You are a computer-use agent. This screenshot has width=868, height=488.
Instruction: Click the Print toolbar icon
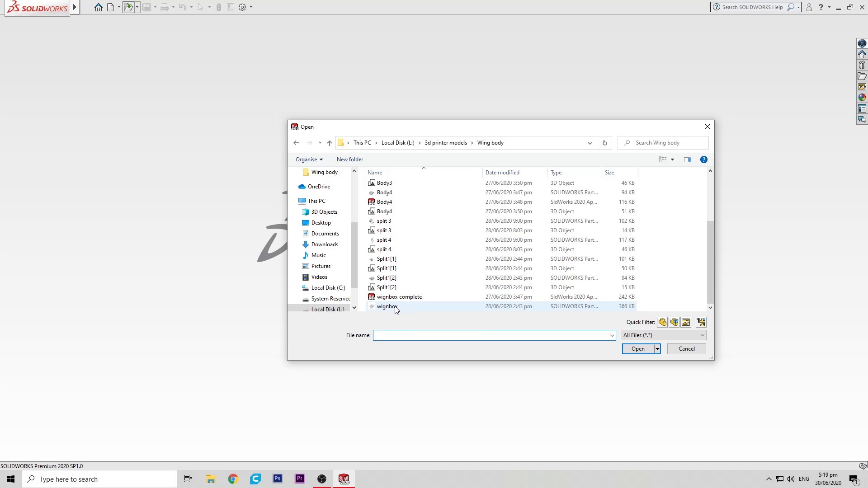[x=165, y=7]
